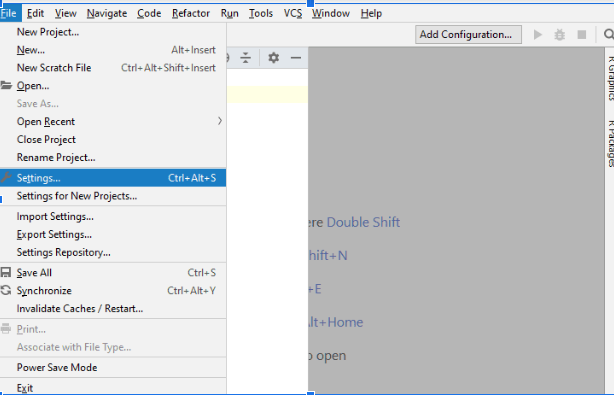Viewport: 614px width, 395px height.
Task: Click the Collapse All icon in project panel
Action: (x=246, y=58)
